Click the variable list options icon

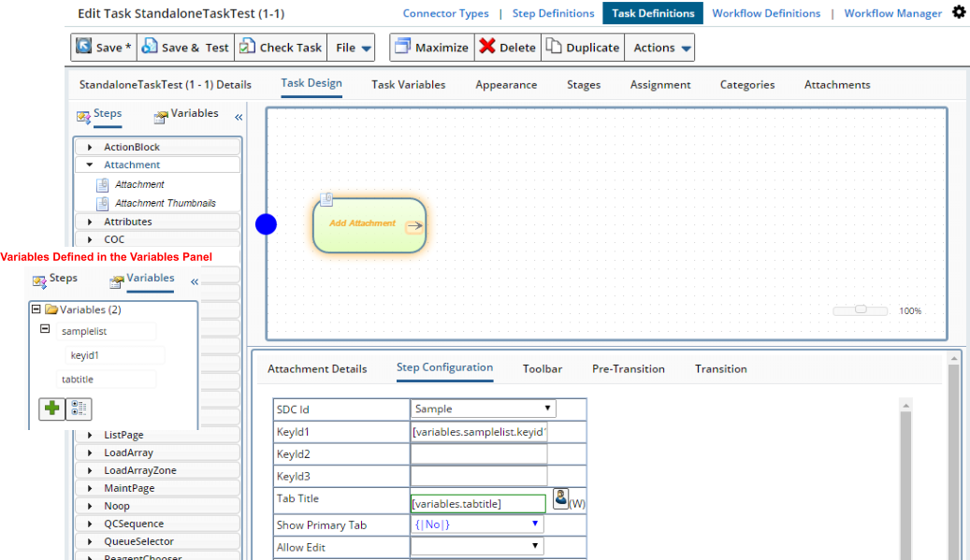point(79,408)
